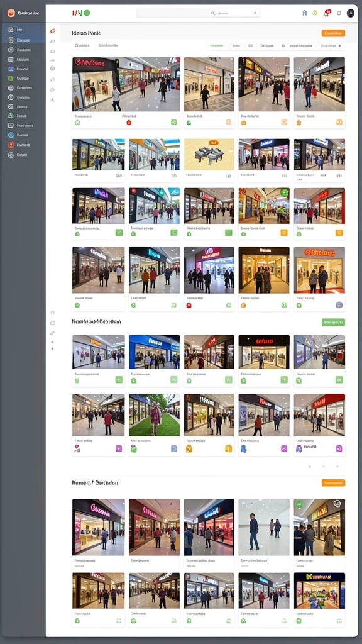Open the rightmost dropdown in the filter toolbar
Screen dimensions: 362x644
(332, 45)
